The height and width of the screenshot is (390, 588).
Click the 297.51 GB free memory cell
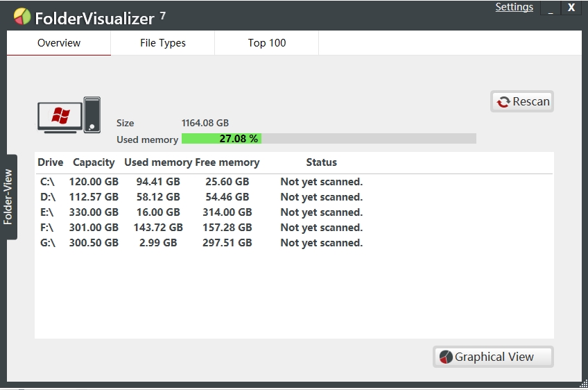pyautogui.click(x=227, y=243)
